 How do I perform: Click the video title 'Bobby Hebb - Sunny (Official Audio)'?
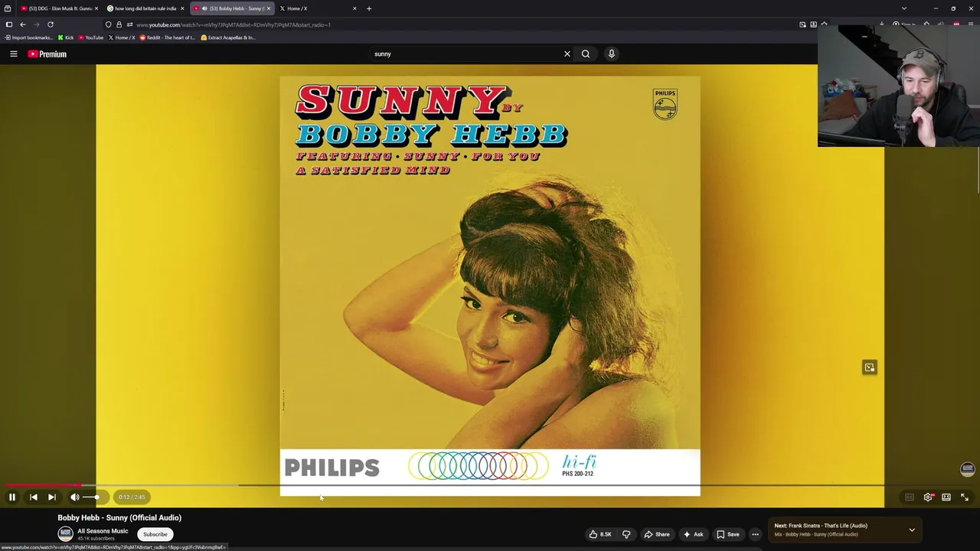coord(119,518)
